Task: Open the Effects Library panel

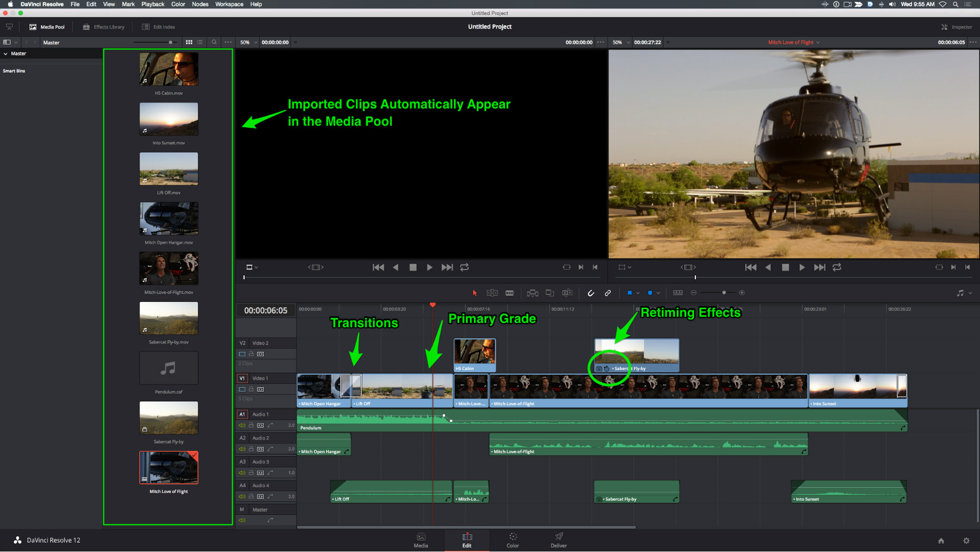Action: [x=103, y=27]
